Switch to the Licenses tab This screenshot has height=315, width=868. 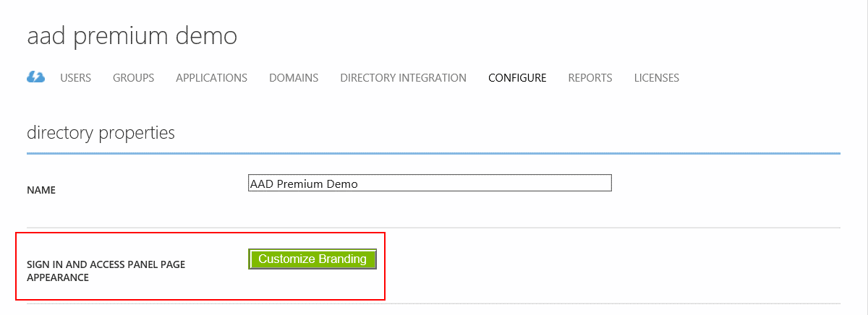click(657, 78)
